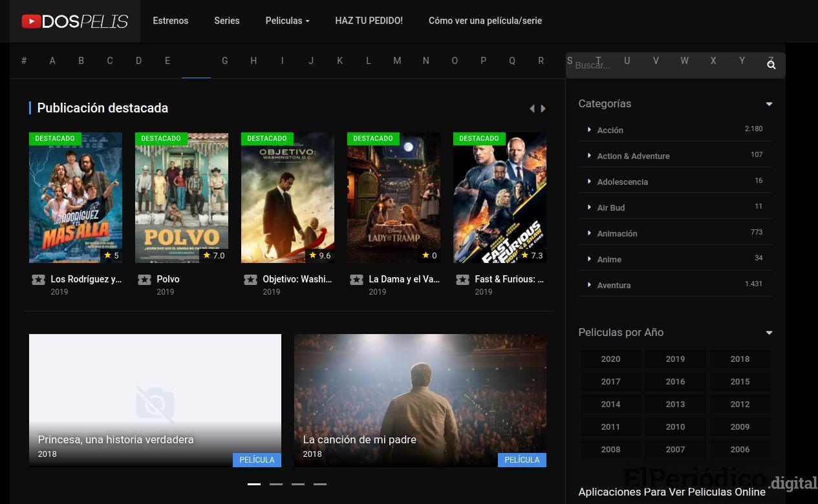Filter titles by letter P
This screenshot has height=504, width=818.
pos(483,61)
